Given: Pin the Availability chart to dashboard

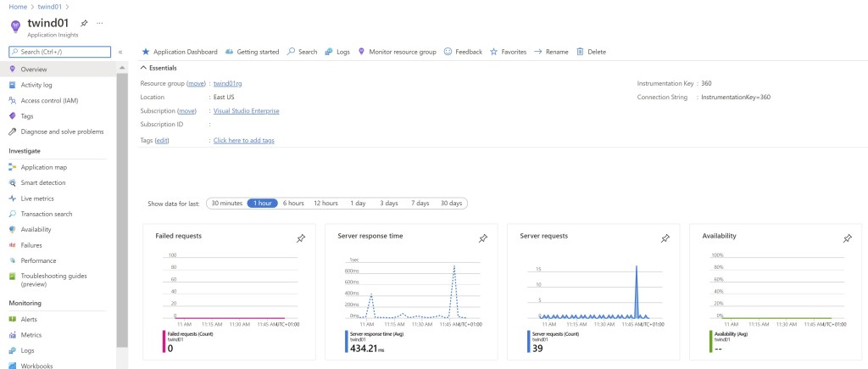Looking at the screenshot, I should point(847,238).
